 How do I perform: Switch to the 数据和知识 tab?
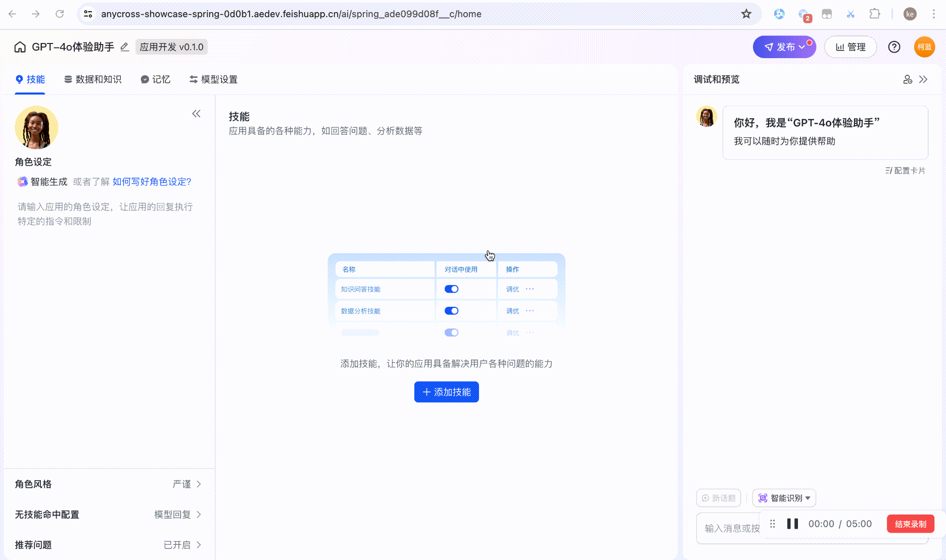coord(92,79)
